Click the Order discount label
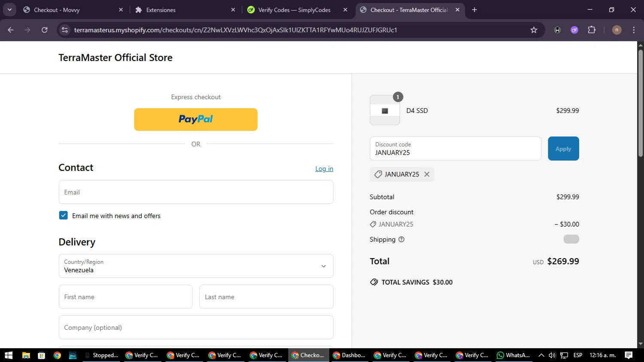Viewport: 644px width, 362px height. click(x=392, y=212)
